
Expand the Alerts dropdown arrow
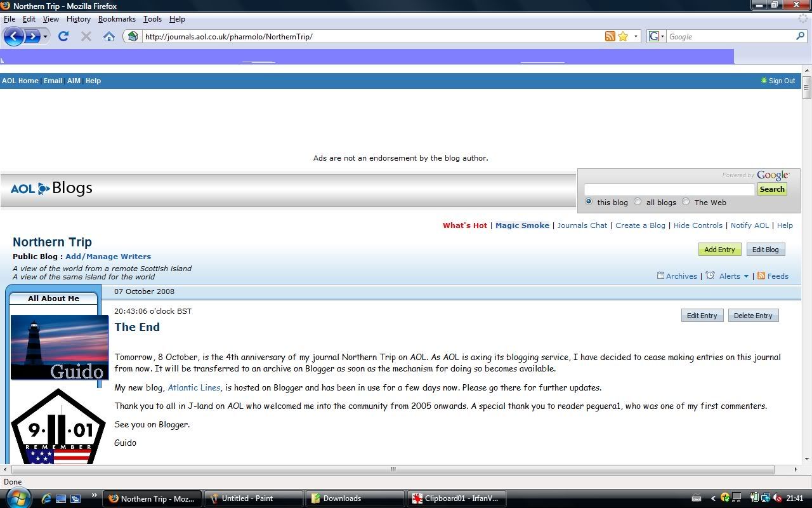[x=746, y=276]
